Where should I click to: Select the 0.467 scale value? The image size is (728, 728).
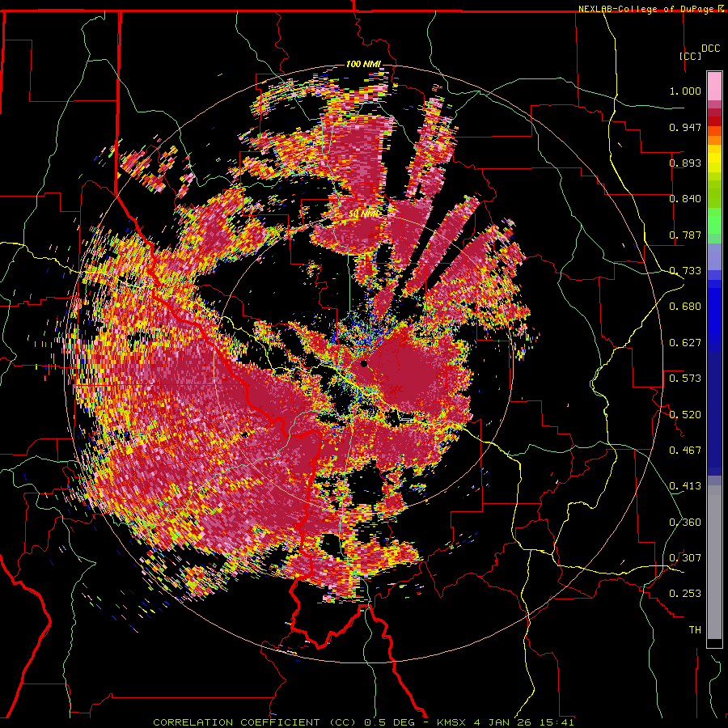click(x=685, y=451)
